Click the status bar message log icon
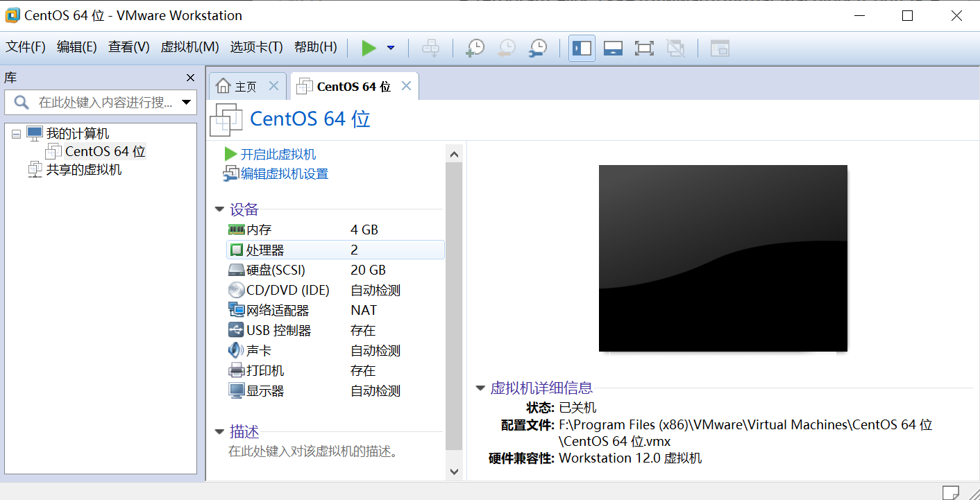980x500 pixels. tap(952, 492)
